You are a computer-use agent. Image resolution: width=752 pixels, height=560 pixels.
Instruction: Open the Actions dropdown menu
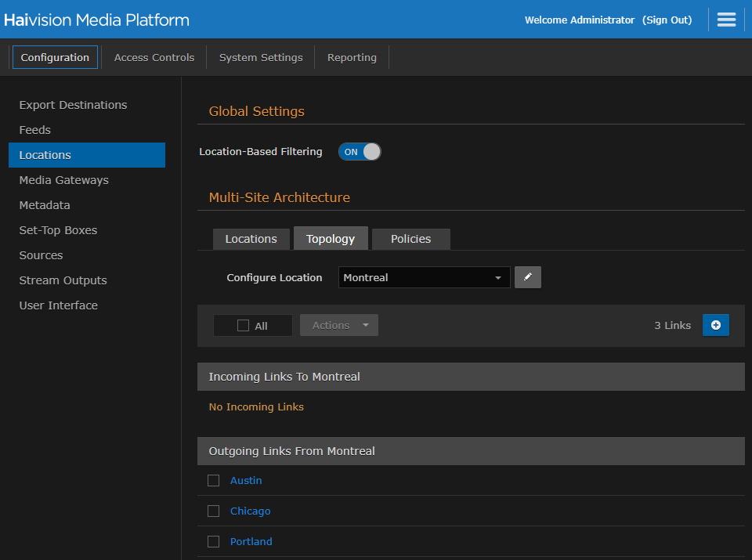pyautogui.click(x=339, y=326)
